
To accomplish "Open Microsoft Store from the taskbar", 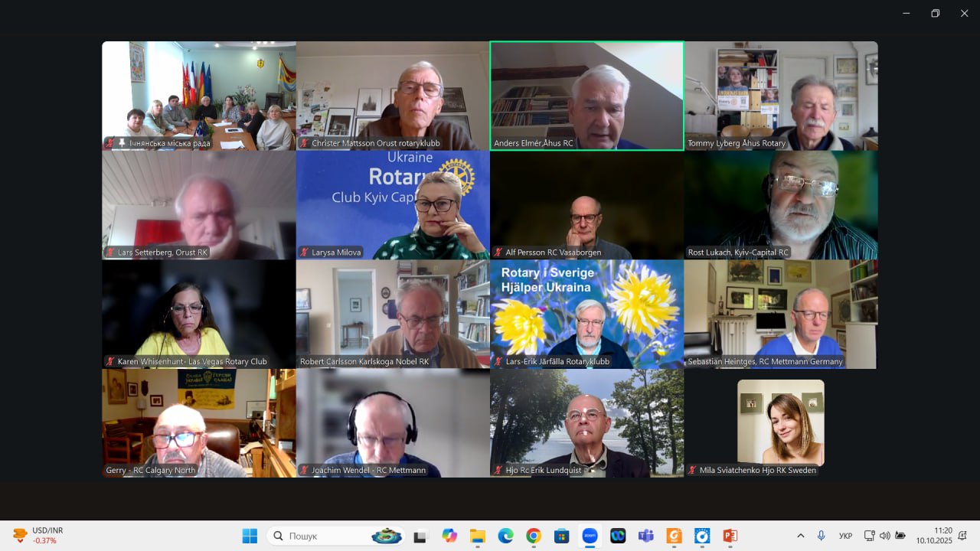I will (561, 536).
